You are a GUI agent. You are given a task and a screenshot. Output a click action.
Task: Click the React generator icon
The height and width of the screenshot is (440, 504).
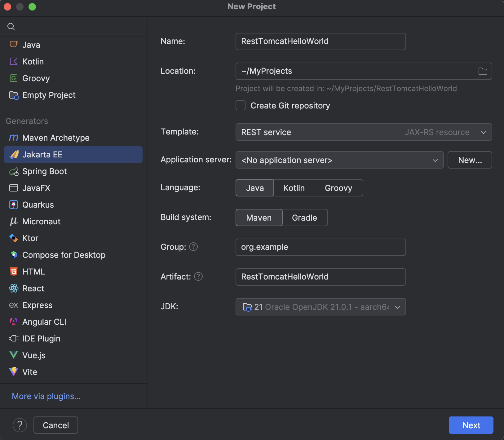[x=14, y=288]
